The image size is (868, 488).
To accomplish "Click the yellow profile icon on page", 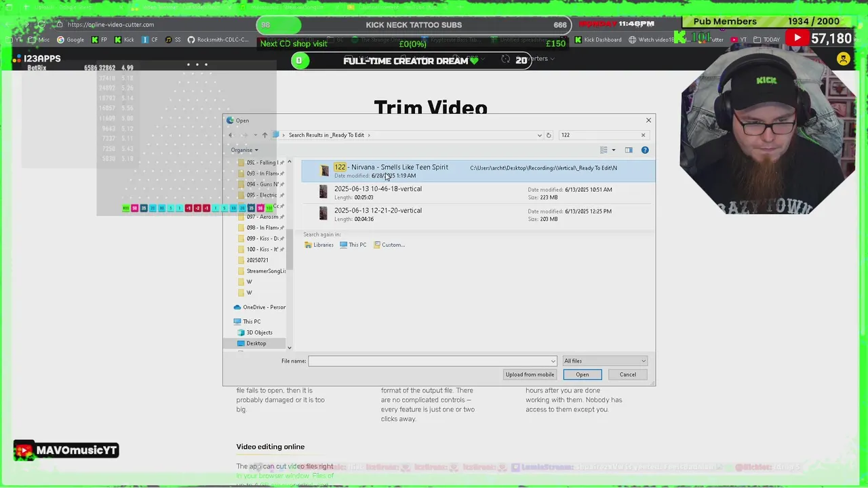I will (x=843, y=59).
